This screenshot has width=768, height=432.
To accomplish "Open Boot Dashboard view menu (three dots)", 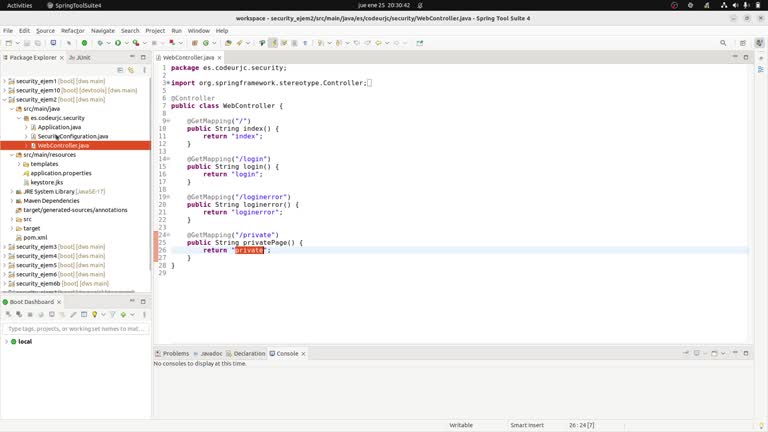I will click(x=144, y=314).
